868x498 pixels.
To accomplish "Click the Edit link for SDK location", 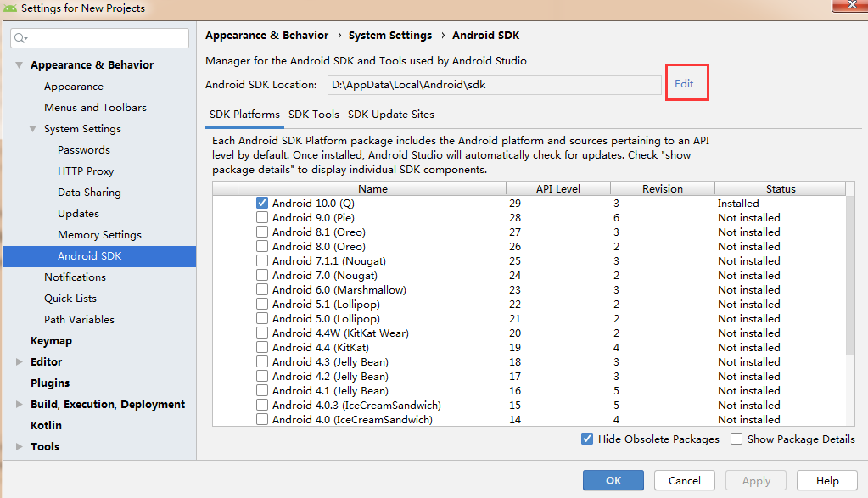I will click(x=686, y=81).
